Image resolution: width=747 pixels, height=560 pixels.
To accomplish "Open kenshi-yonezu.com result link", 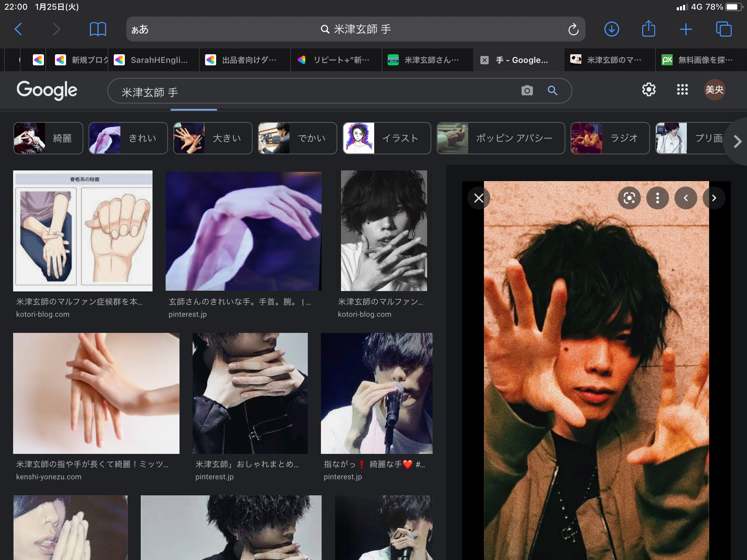I will click(49, 477).
